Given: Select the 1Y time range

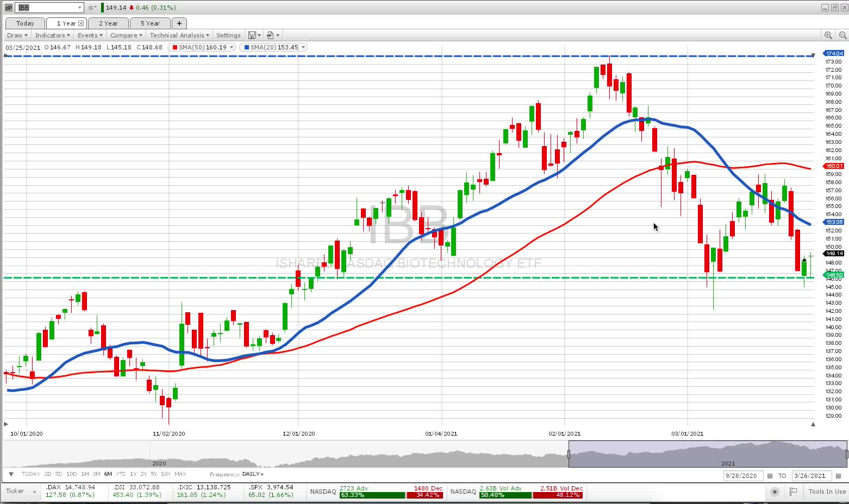Looking at the screenshot, I should pyautogui.click(x=133, y=474).
